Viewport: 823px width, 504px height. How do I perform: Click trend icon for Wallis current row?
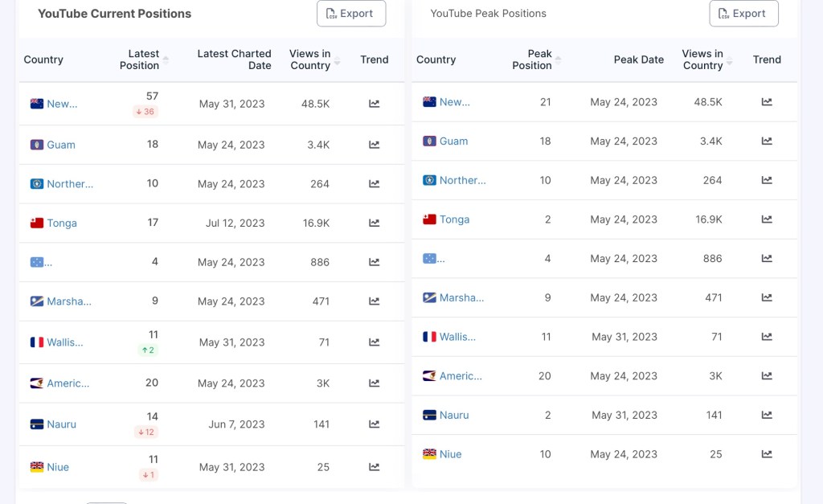click(x=375, y=342)
